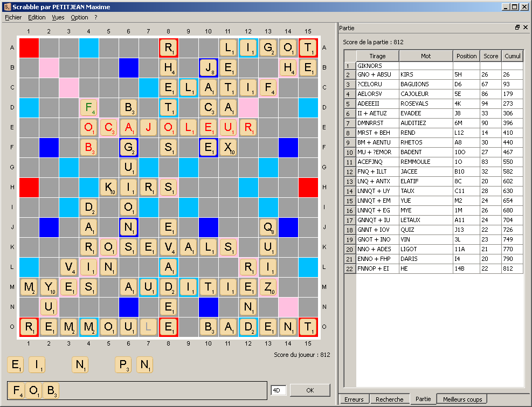Click the Position column header
Screen dimensions: 532x407
pos(466,56)
